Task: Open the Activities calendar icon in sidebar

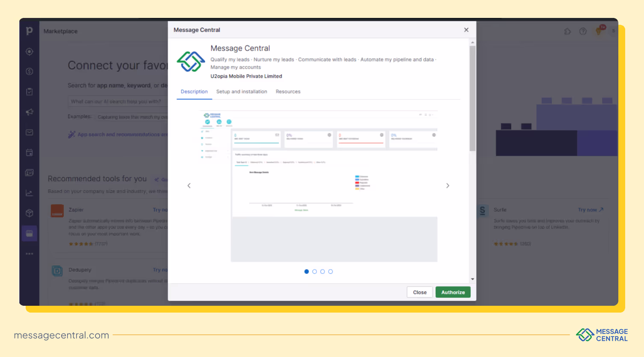Action: coord(29,152)
